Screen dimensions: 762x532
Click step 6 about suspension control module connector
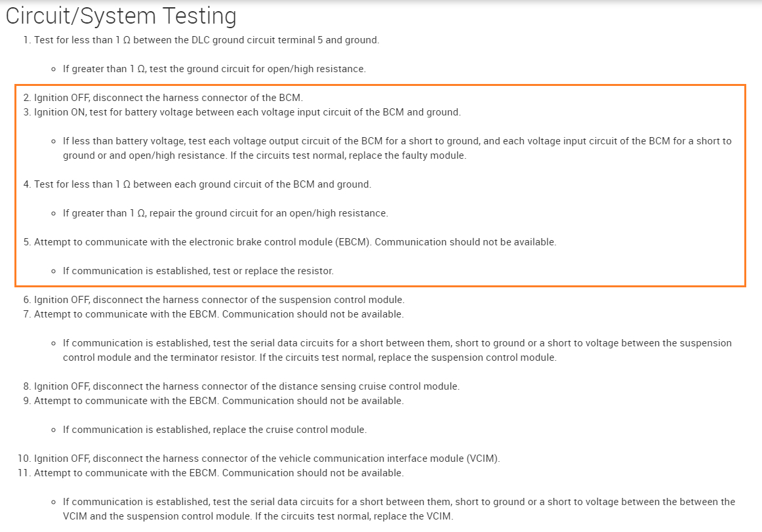(219, 300)
